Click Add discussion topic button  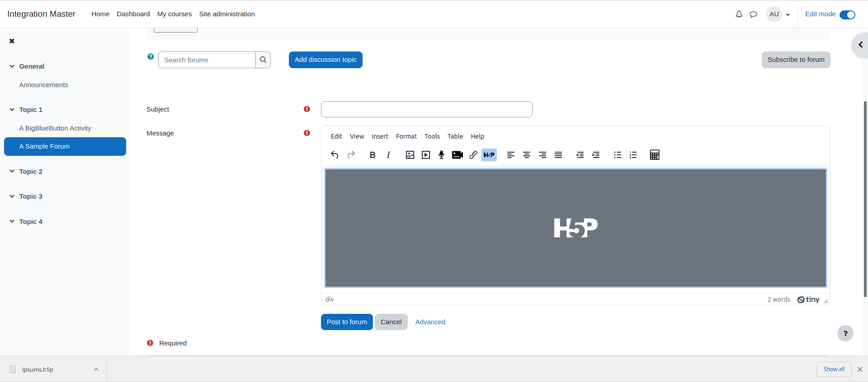point(325,60)
